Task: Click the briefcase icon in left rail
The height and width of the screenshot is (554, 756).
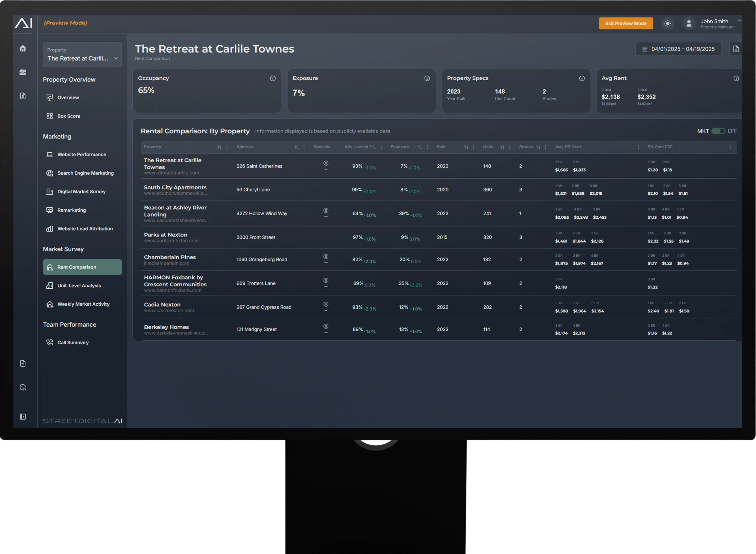Action: [x=23, y=72]
